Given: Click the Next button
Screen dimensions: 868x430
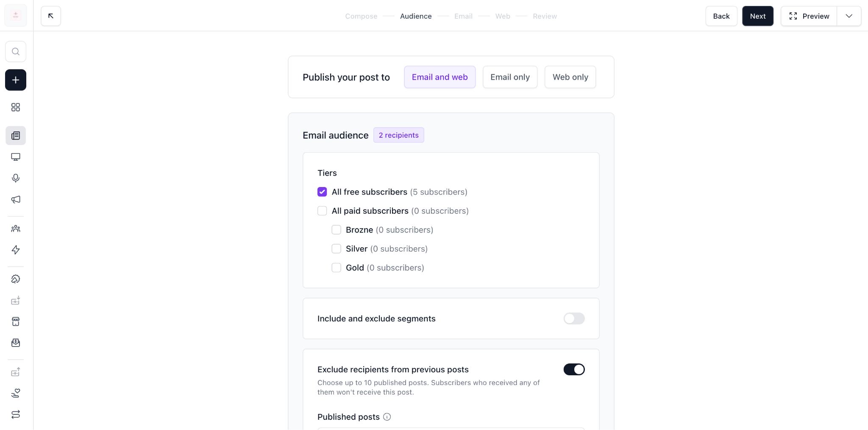Looking at the screenshot, I should click(758, 16).
